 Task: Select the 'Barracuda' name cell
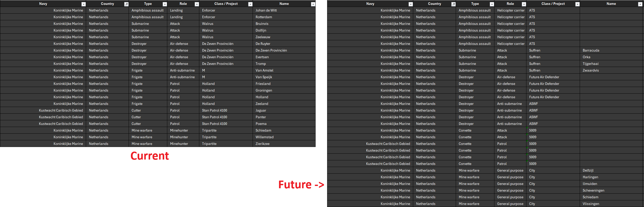[x=611, y=50]
